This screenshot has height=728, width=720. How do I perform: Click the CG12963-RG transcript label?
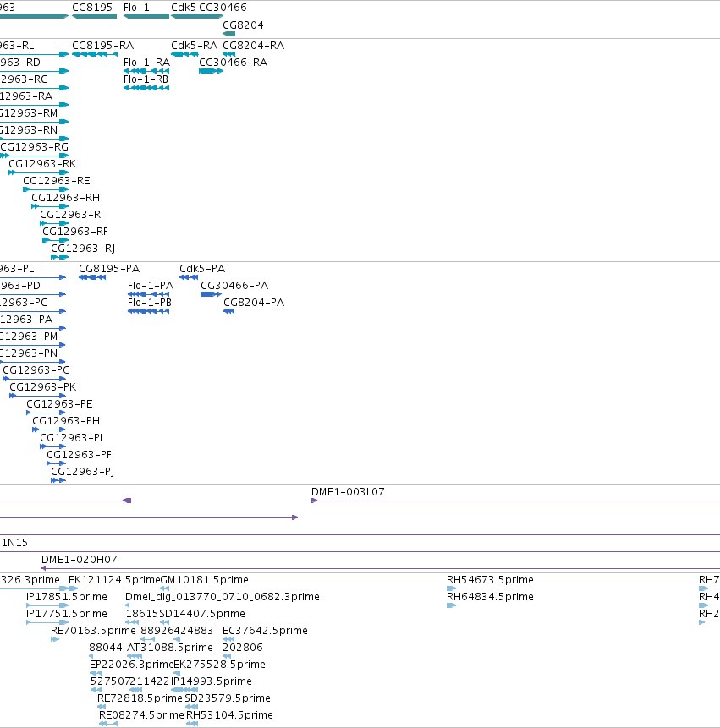click(35, 147)
